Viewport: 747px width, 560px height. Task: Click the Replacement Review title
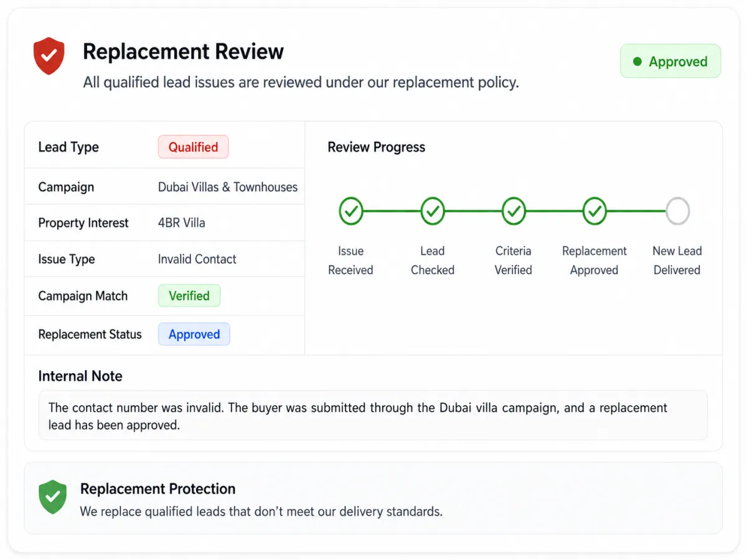point(183,52)
